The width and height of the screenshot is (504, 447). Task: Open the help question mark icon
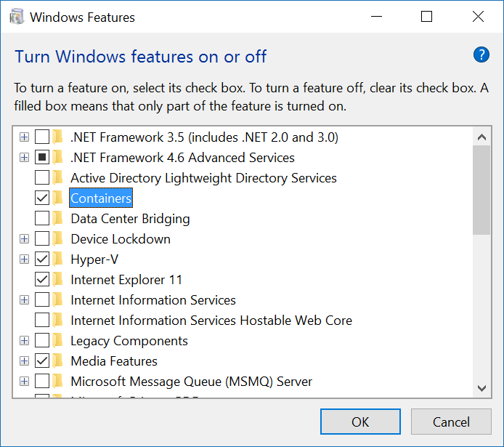(481, 55)
